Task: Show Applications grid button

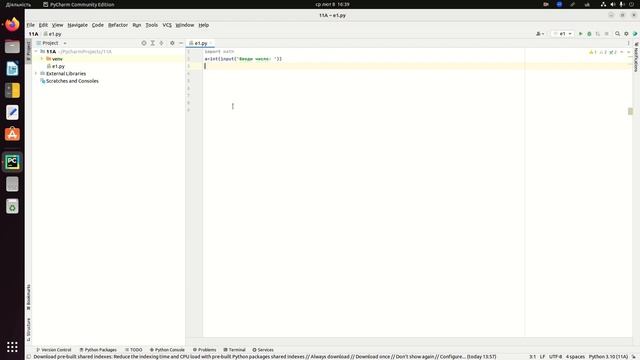Action: [12, 347]
